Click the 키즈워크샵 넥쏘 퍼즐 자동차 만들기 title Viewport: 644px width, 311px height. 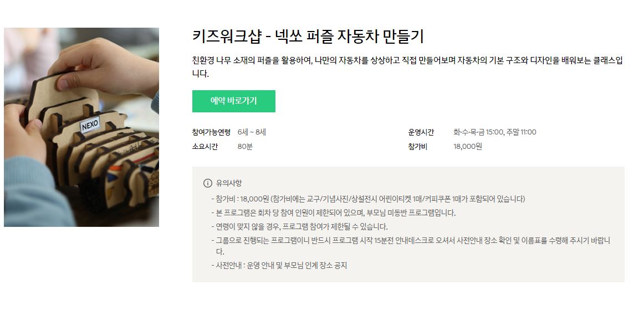308,37
